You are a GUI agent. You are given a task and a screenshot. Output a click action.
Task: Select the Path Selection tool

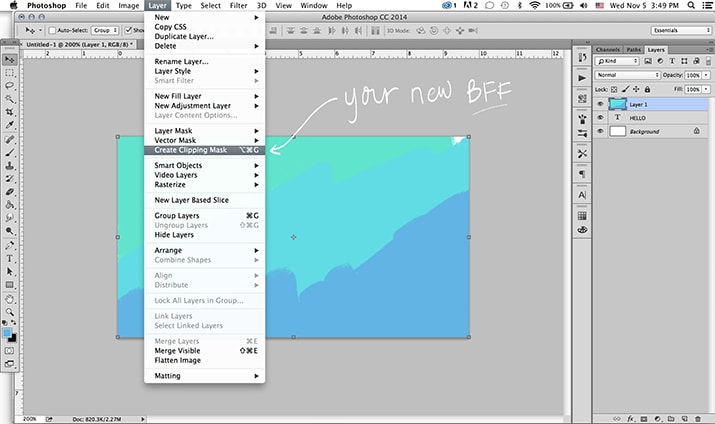[10, 272]
